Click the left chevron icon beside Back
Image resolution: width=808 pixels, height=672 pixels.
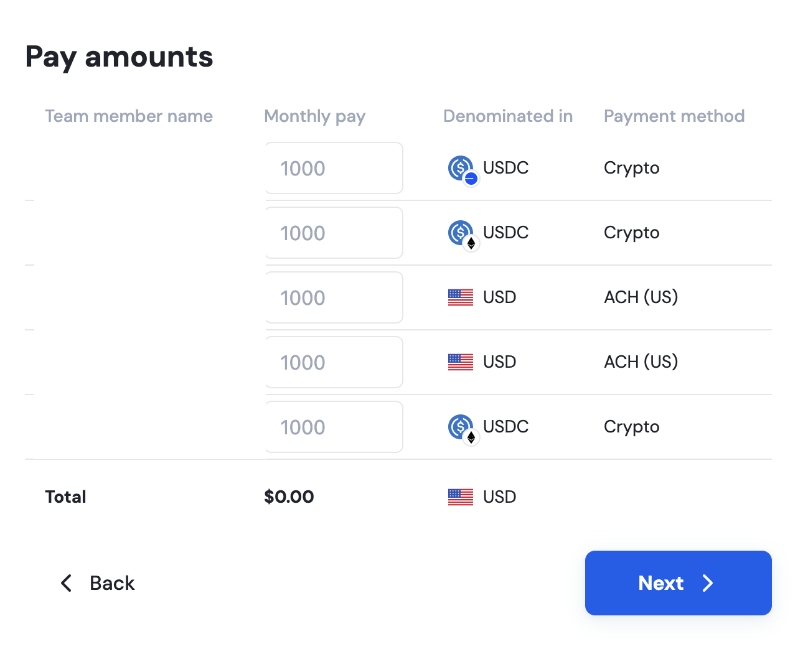coord(66,583)
